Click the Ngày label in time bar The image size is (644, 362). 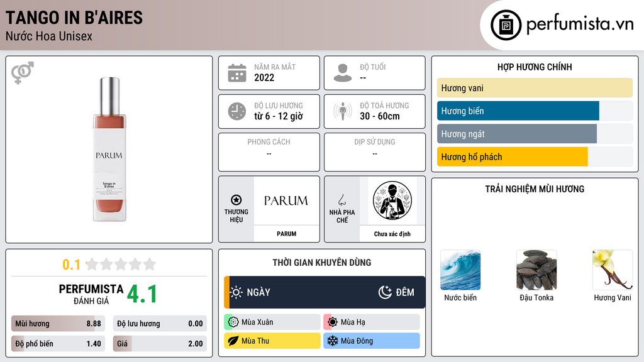258,292
